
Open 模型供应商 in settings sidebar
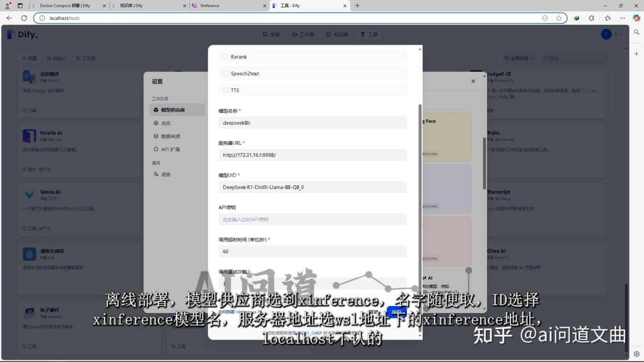point(177,110)
